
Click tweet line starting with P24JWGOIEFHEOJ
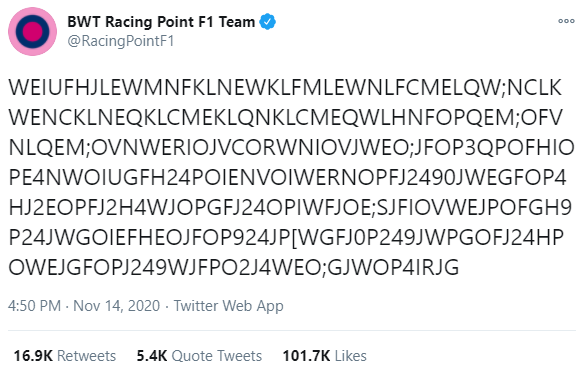[x=286, y=238]
